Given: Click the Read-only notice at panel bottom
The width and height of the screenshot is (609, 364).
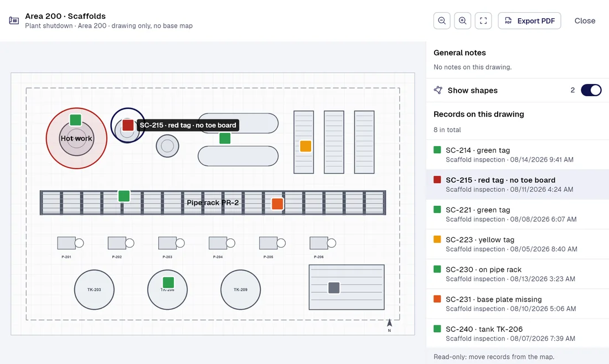Looking at the screenshot, I should pyautogui.click(x=494, y=357).
